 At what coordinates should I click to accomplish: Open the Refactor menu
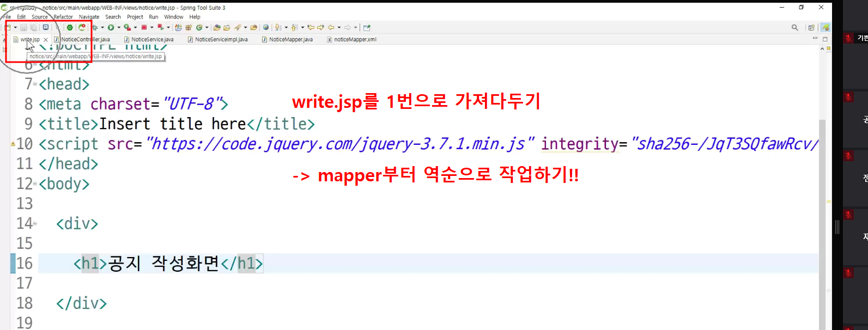(x=63, y=17)
